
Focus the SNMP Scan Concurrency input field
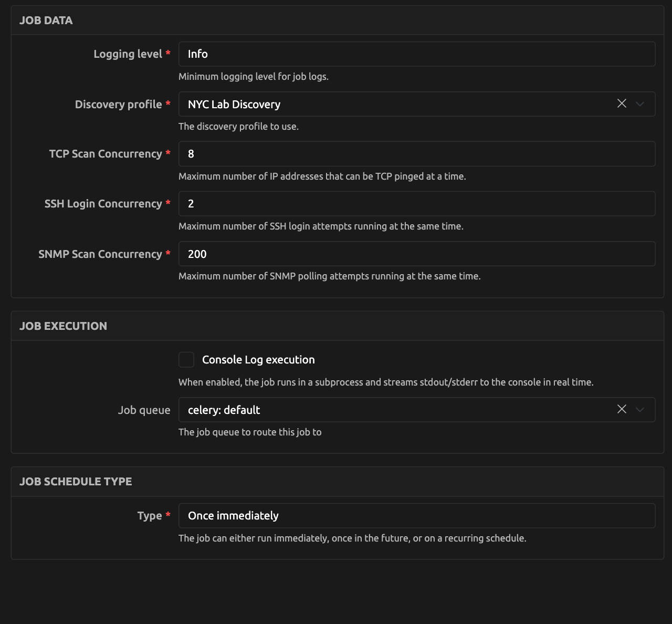coord(416,254)
